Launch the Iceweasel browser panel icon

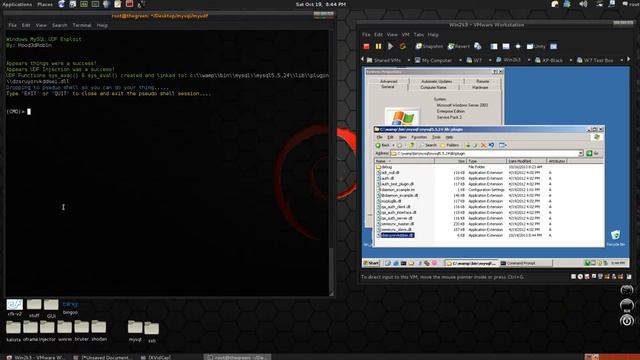(61, 4)
